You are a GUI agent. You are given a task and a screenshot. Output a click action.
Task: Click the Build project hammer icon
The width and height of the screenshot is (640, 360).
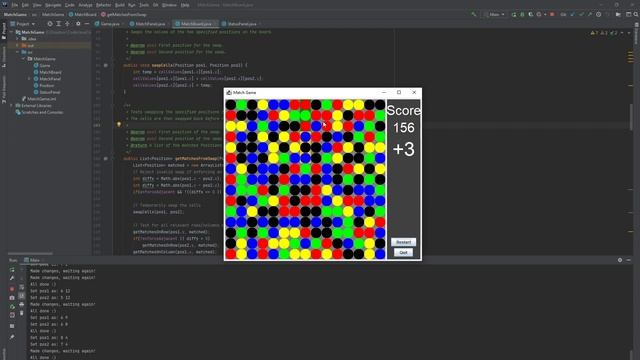click(473, 14)
